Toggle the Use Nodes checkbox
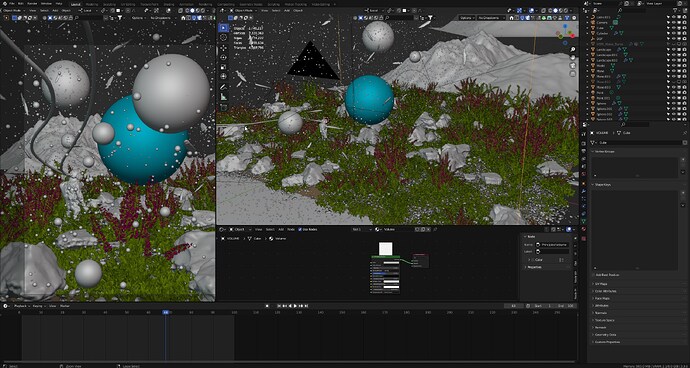The width and height of the screenshot is (690, 368). [300, 229]
